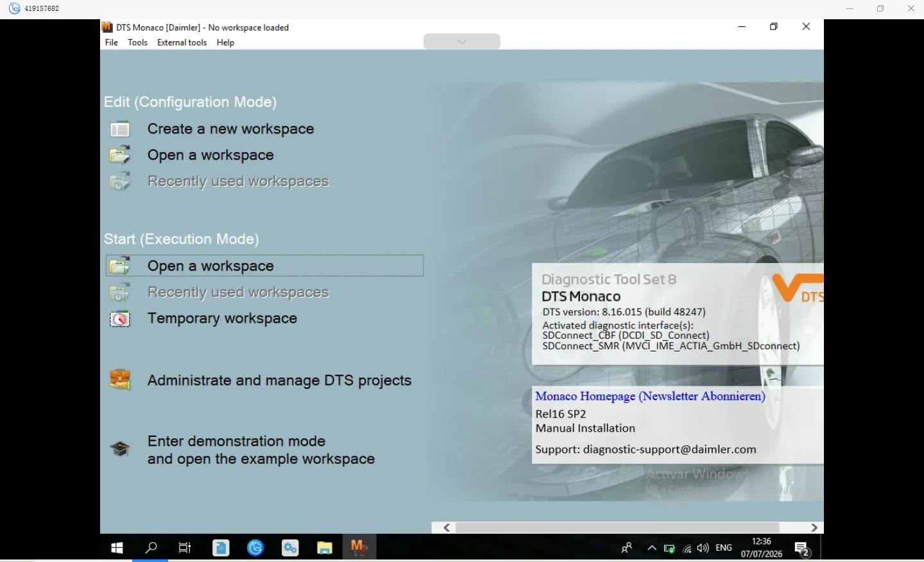Click the horizontal scrollbar right arrow

point(814,527)
